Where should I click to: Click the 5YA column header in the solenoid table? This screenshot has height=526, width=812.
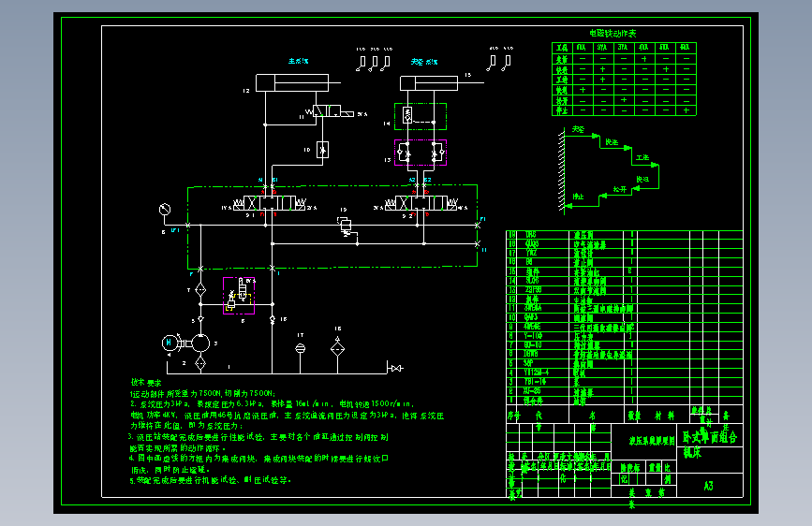point(664,47)
